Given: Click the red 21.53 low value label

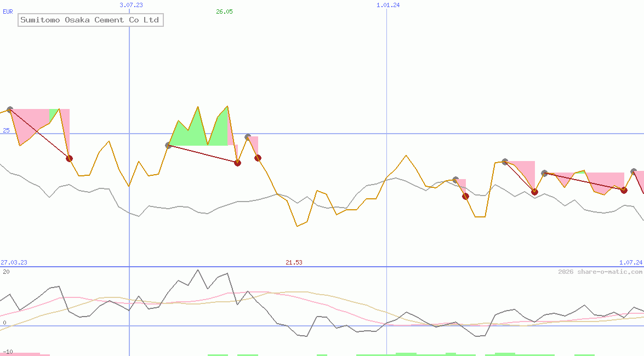Looking at the screenshot, I should tap(294, 262).
